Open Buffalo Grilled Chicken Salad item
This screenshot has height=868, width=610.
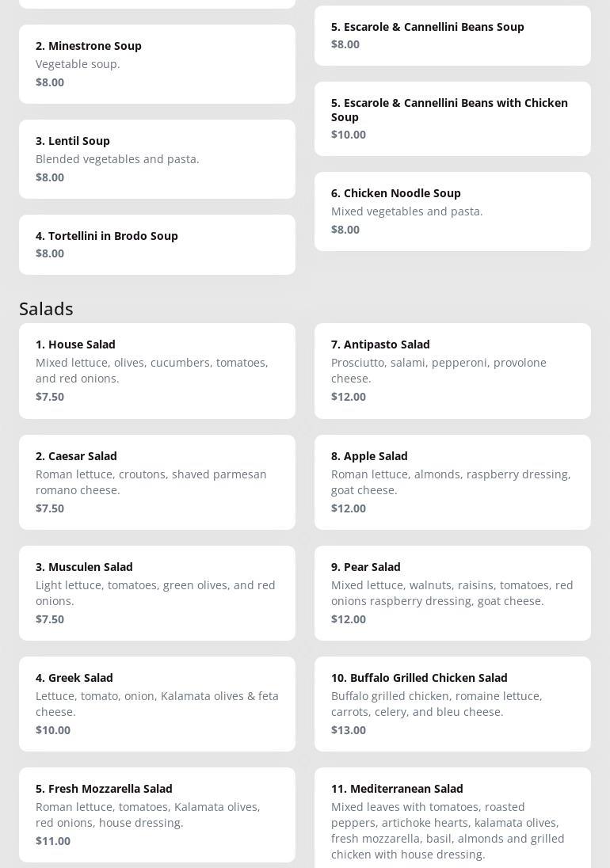click(452, 703)
